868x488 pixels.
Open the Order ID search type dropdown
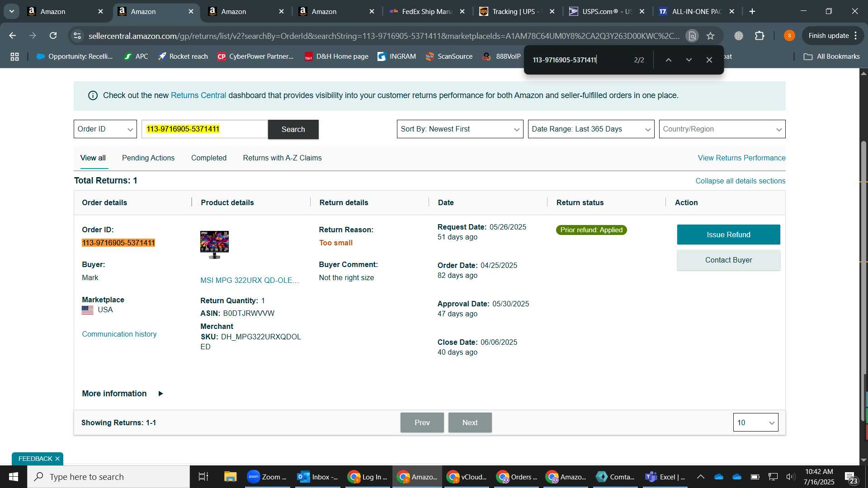[105, 129]
